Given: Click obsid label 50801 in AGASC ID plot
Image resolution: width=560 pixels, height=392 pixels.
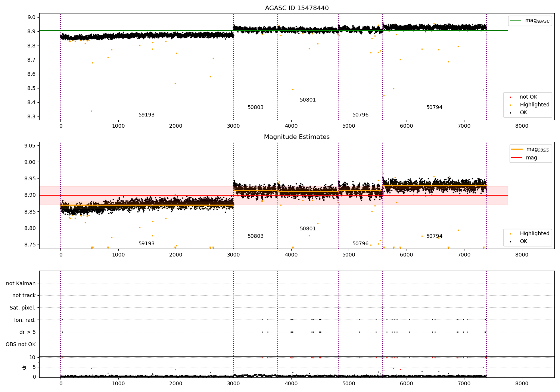Looking at the screenshot, I should (x=308, y=100).
